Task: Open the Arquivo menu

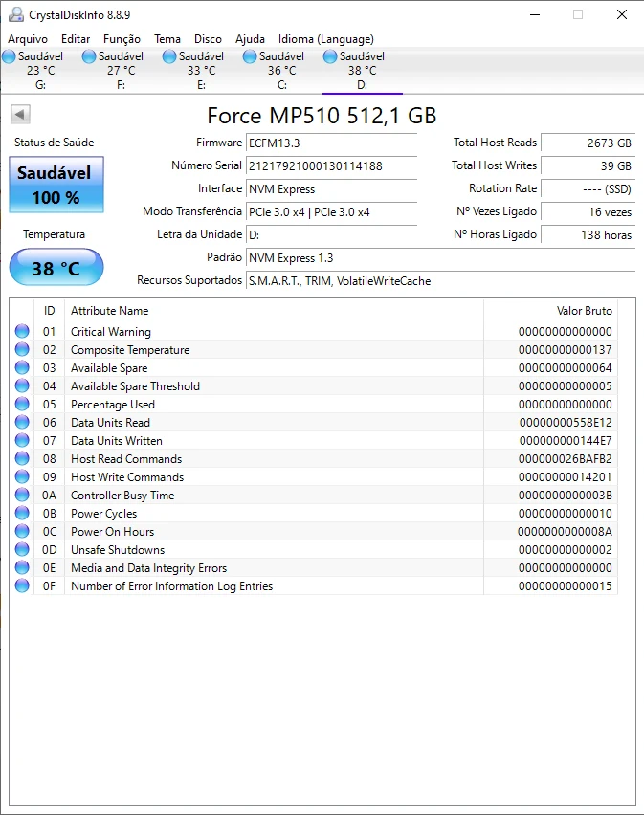Action: pyautogui.click(x=28, y=39)
